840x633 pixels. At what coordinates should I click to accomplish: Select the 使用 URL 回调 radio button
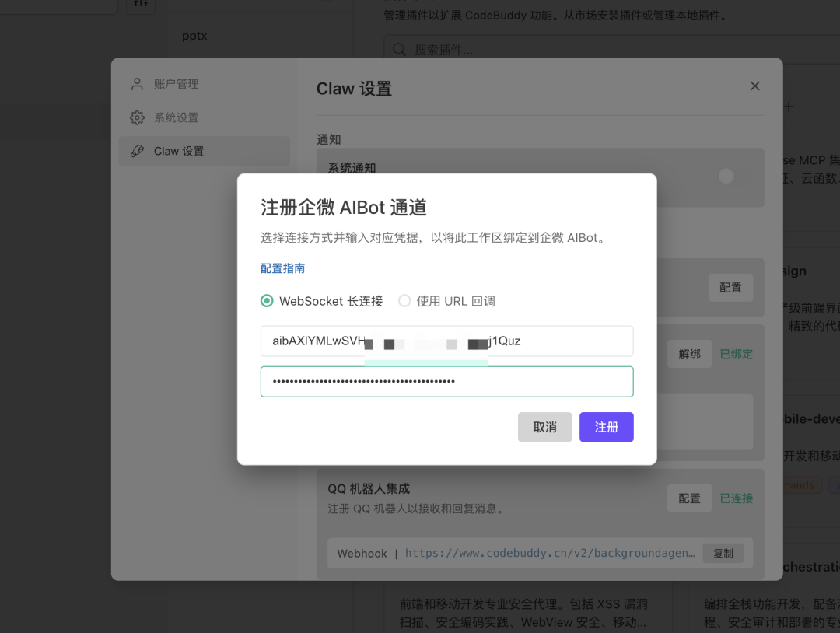tap(404, 300)
